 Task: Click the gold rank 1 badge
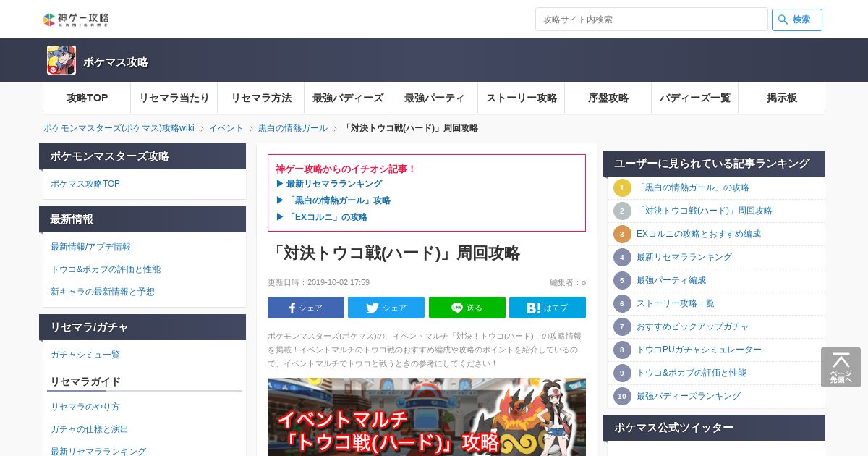tap(622, 187)
